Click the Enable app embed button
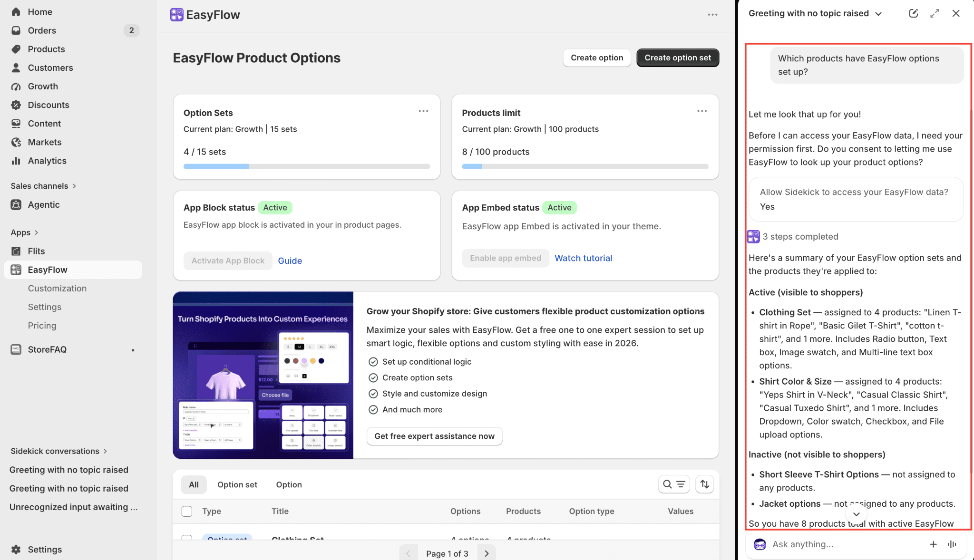Viewport: 974px width, 560px height. click(505, 258)
